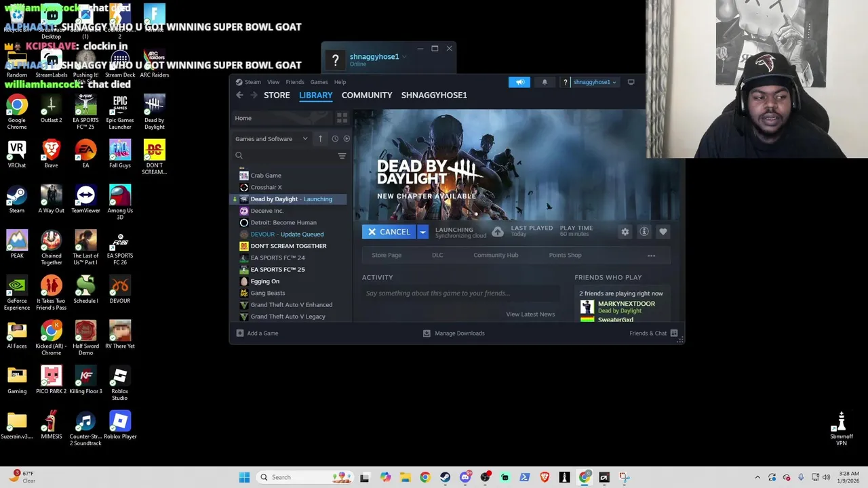Click Add a Game
The image size is (868, 488).
coord(257,333)
